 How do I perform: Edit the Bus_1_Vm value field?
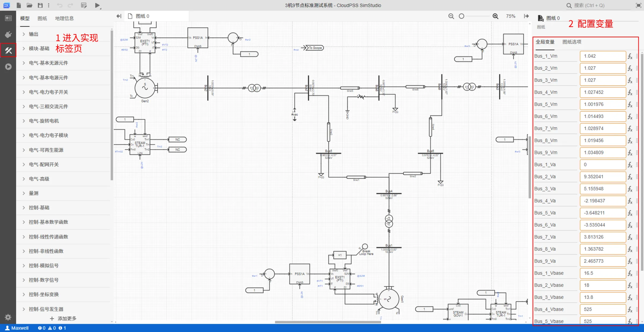pos(603,56)
